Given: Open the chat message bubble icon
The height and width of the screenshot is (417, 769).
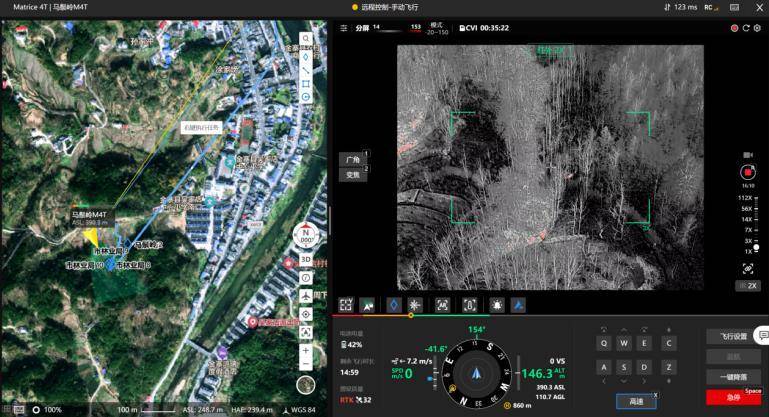Looking at the screenshot, I should pos(763,335).
